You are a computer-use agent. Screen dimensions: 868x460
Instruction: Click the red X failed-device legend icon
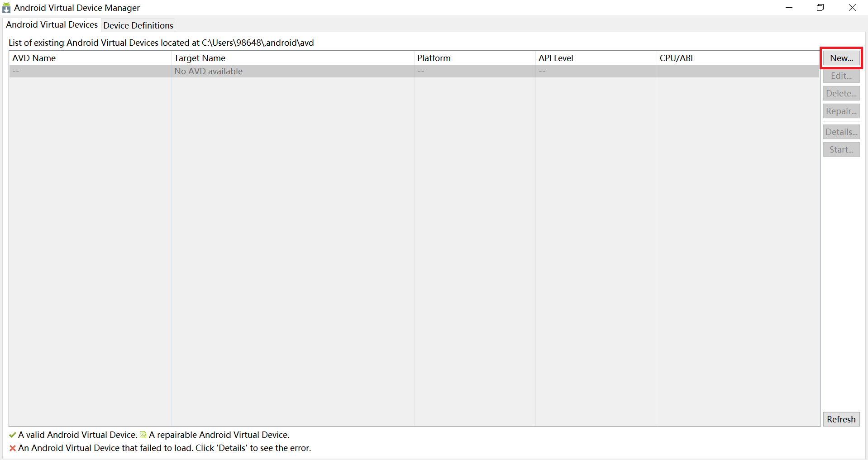tap(13, 448)
